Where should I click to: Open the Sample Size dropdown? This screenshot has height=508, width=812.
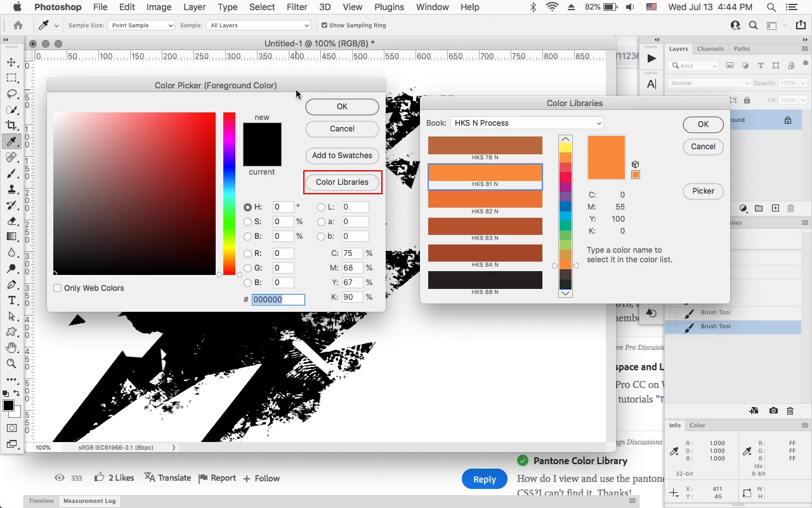click(x=141, y=25)
